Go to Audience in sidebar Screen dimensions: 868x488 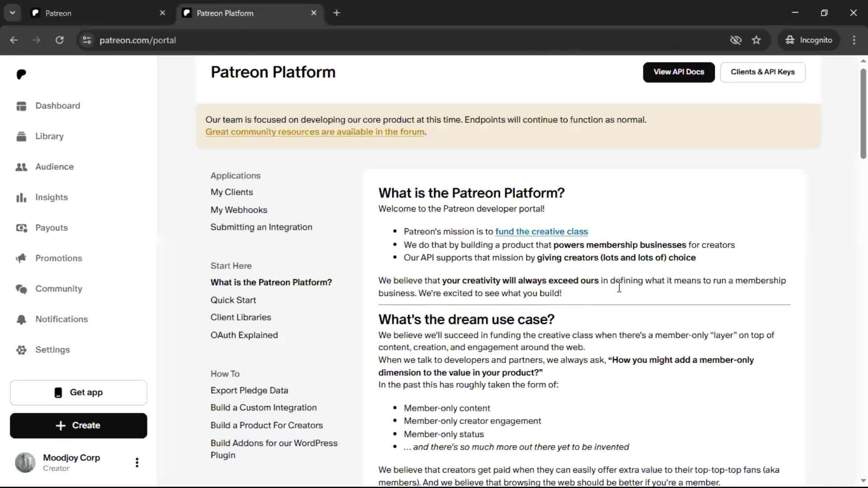pos(54,167)
